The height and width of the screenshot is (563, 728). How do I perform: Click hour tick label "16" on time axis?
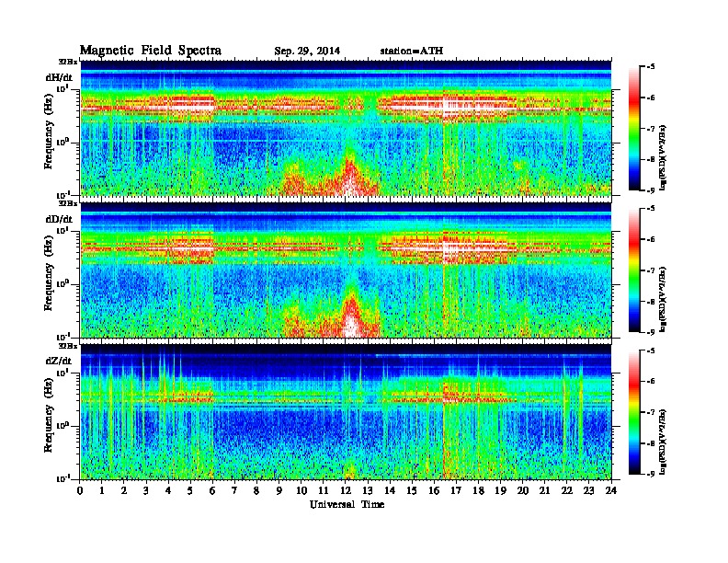pos(434,490)
